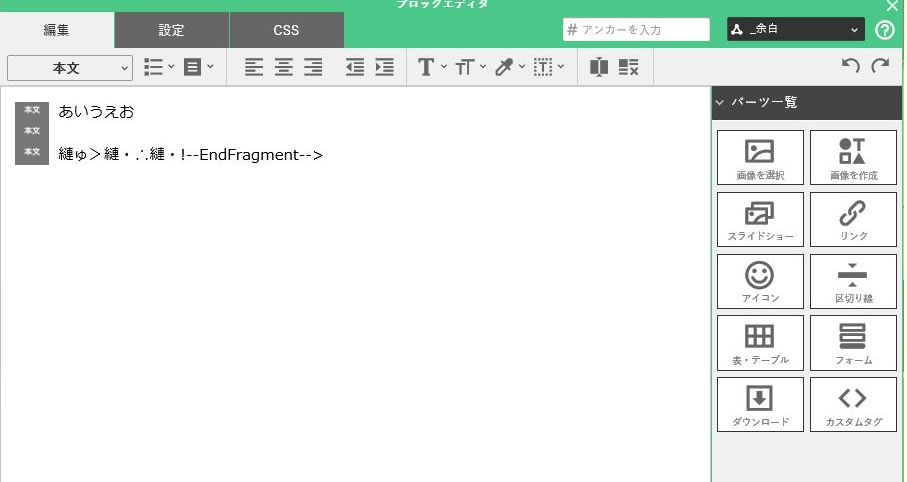The height and width of the screenshot is (482, 907).
Task: Click the font size TT icon
Action: (x=465, y=68)
